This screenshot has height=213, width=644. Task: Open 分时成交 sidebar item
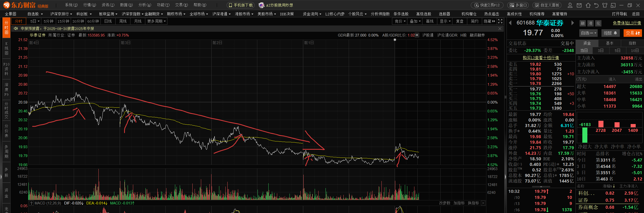(x=6, y=110)
